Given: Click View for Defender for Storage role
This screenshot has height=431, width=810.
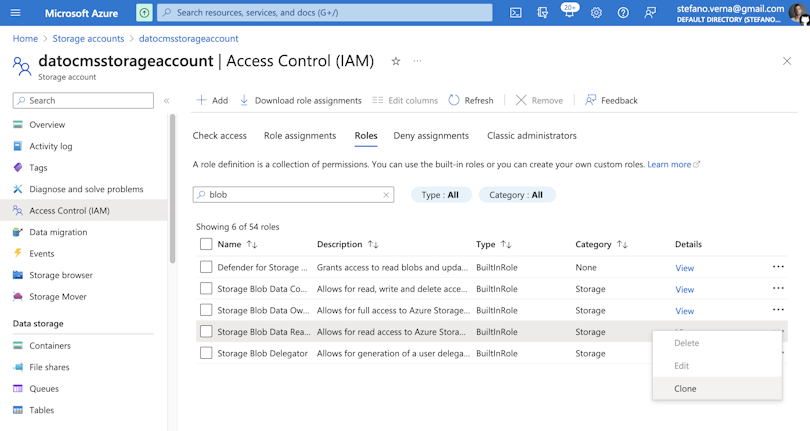Looking at the screenshot, I should pyautogui.click(x=684, y=268).
